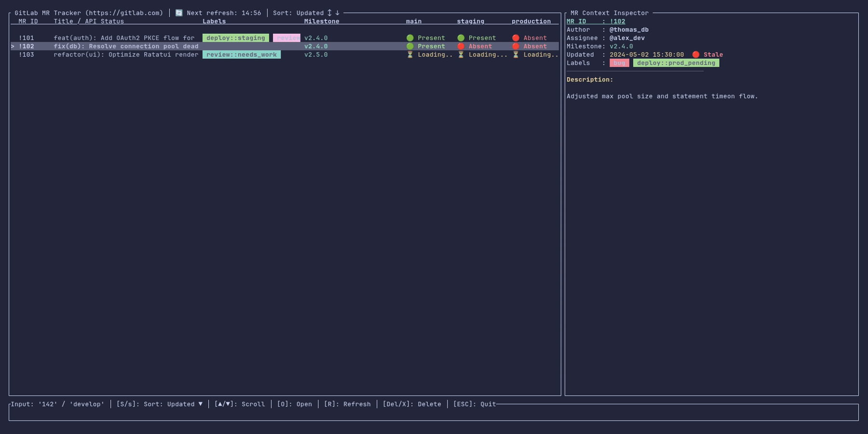Click the v2.5.0 milestone on row !103

coord(316,54)
